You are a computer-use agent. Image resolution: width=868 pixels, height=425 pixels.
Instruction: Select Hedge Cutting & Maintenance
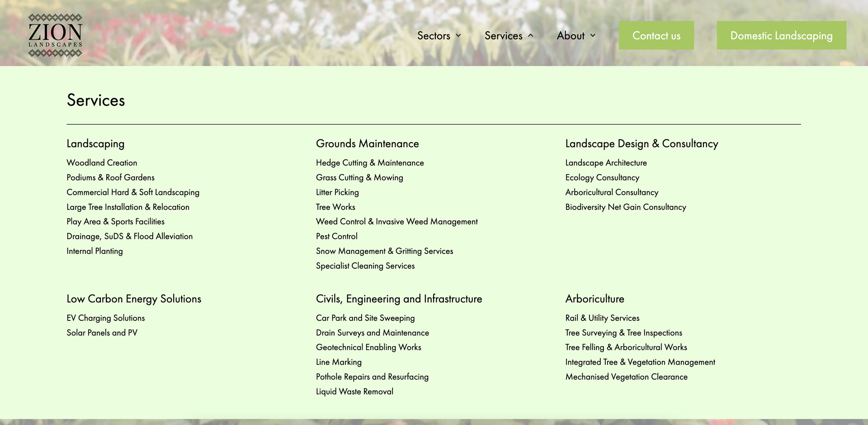tap(370, 162)
